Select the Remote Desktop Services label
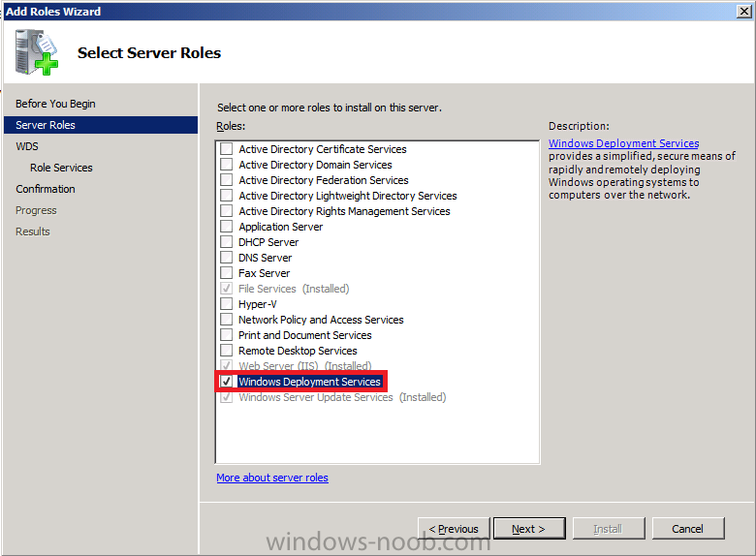756x556 pixels. (x=298, y=351)
